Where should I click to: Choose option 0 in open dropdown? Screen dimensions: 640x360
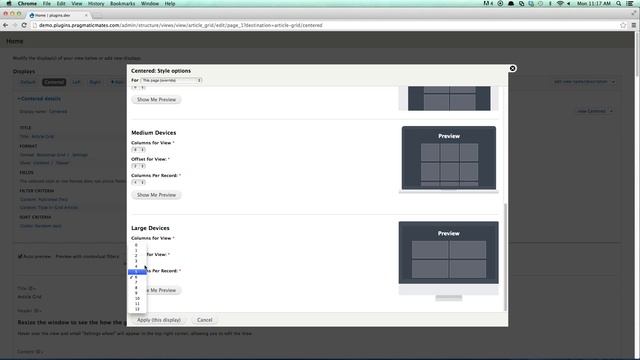pos(137,245)
